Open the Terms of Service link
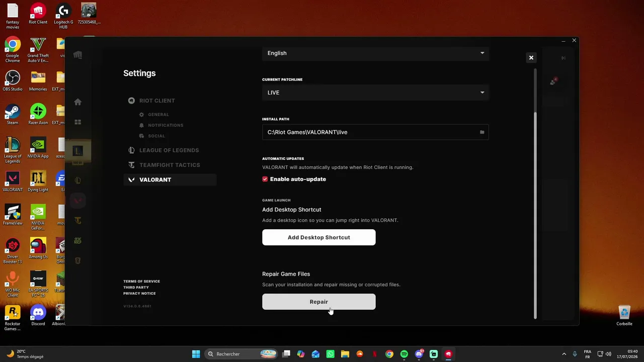This screenshot has height=362, width=644. [x=141, y=282]
